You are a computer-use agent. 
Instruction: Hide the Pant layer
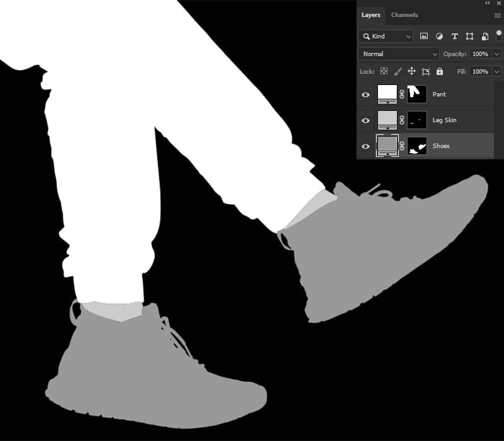(x=365, y=94)
